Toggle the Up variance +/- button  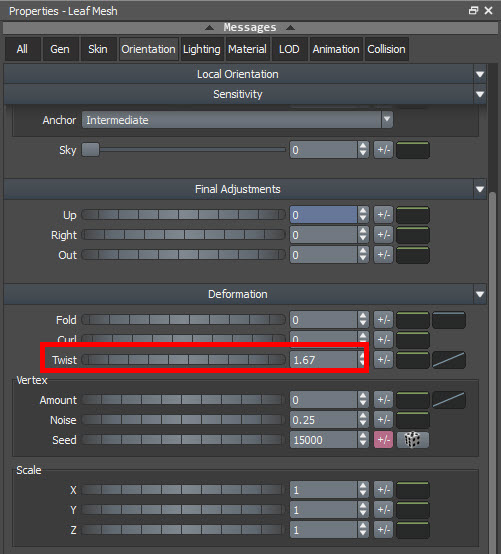tap(383, 215)
